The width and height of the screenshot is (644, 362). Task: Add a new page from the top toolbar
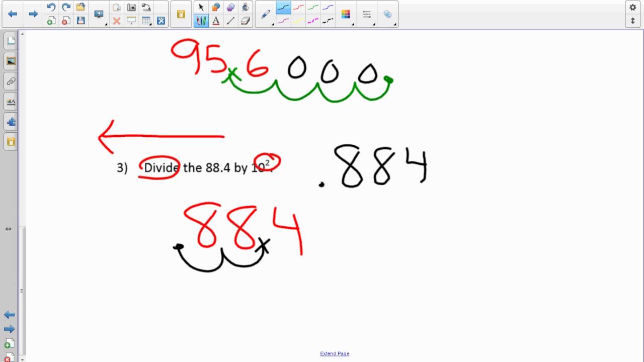[x=51, y=21]
